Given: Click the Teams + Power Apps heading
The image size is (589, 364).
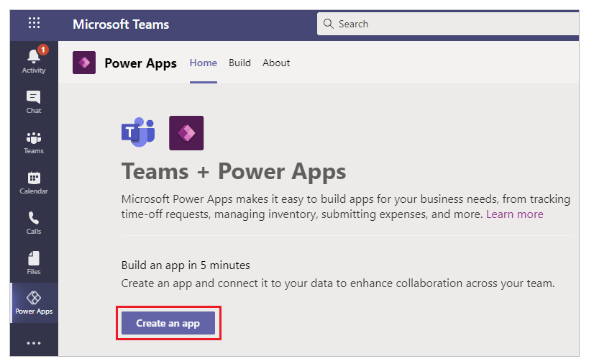Looking at the screenshot, I should click(x=234, y=172).
